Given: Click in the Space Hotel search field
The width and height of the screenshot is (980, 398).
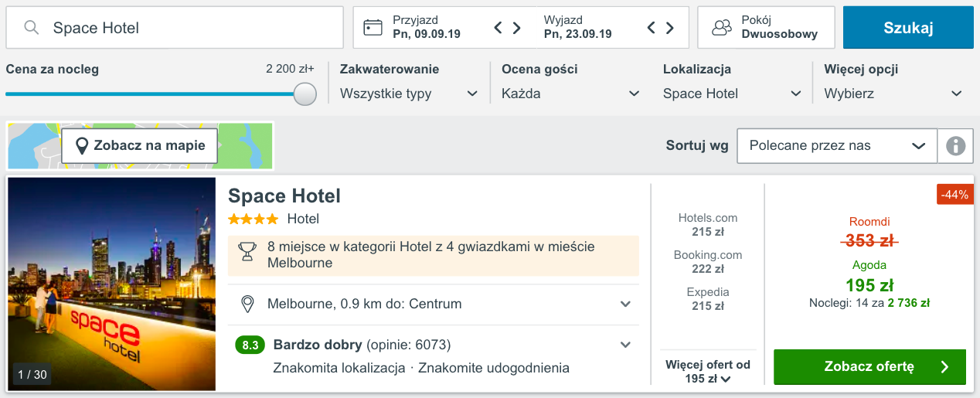Looking at the screenshot, I should [x=175, y=28].
